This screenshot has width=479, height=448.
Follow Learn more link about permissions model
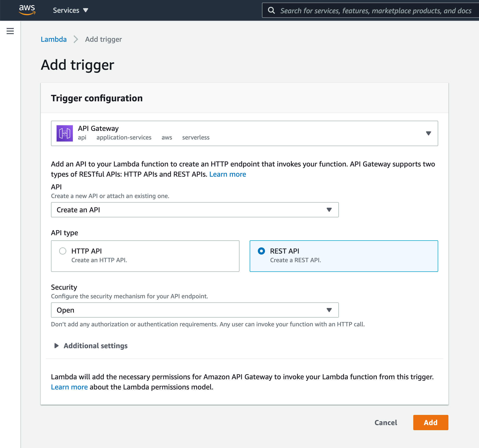(69, 387)
